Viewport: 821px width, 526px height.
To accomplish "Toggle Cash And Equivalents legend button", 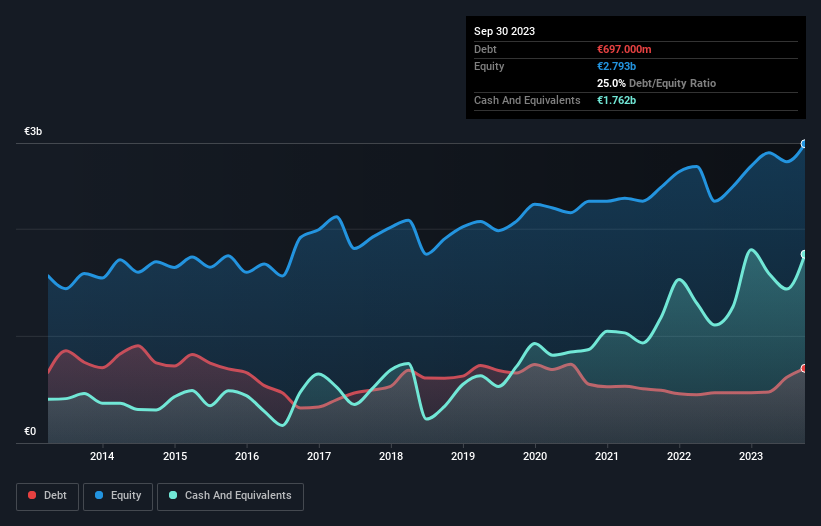I will (230, 496).
